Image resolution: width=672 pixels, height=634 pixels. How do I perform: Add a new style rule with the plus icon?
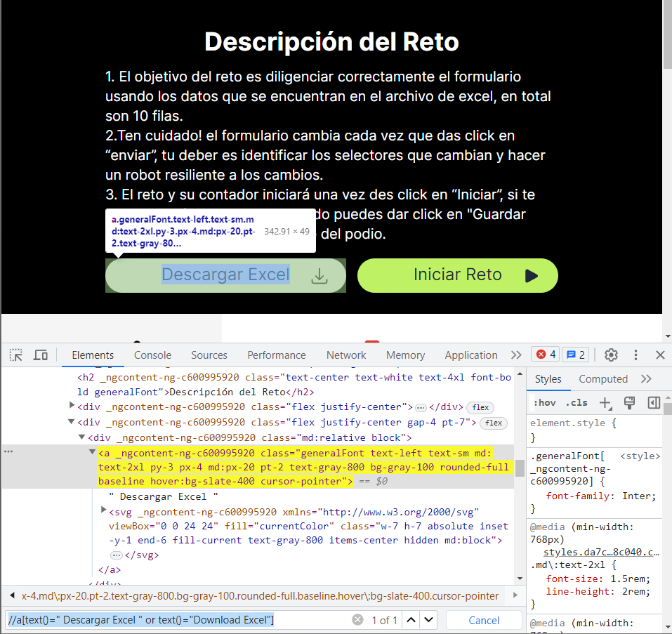[605, 402]
